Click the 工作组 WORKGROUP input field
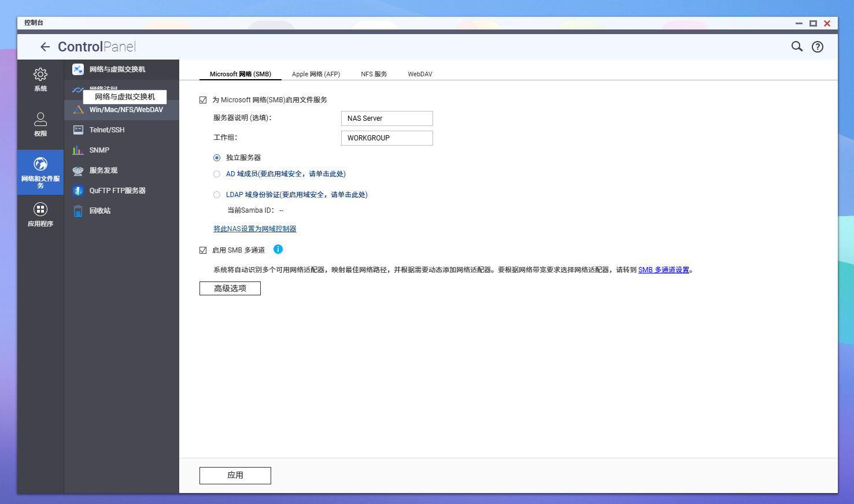This screenshot has width=854, height=504. pos(387,138)
